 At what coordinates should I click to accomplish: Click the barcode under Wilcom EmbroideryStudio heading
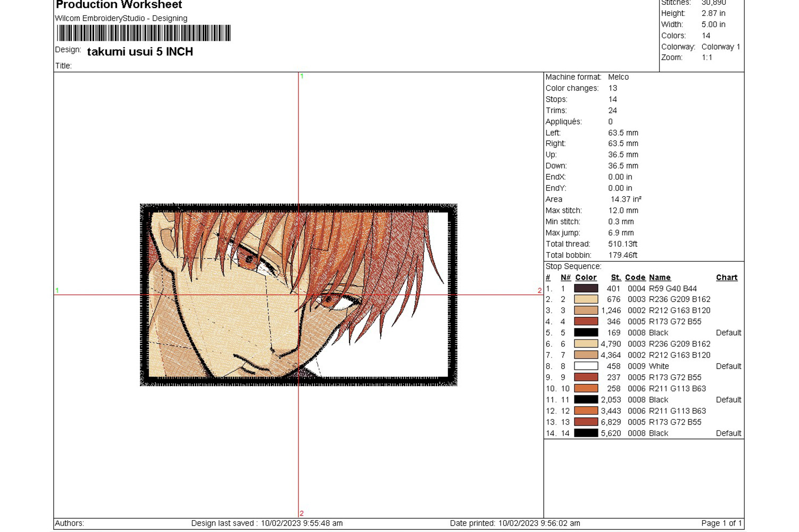tap(144, 33)
